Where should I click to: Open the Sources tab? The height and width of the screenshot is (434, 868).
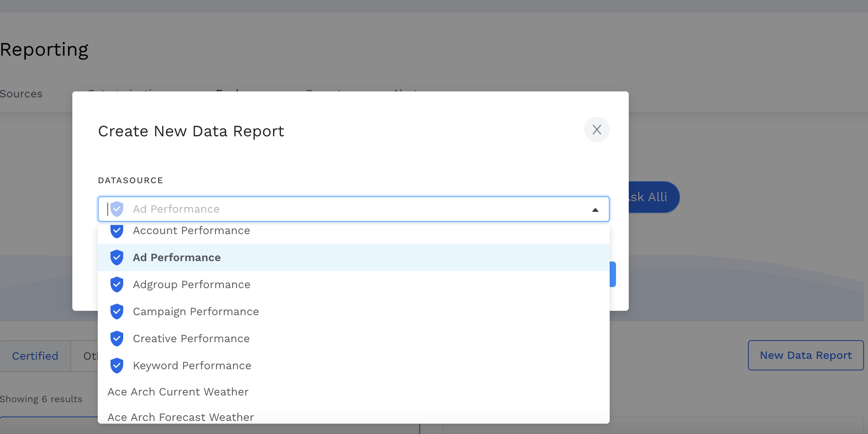point(21,94)
